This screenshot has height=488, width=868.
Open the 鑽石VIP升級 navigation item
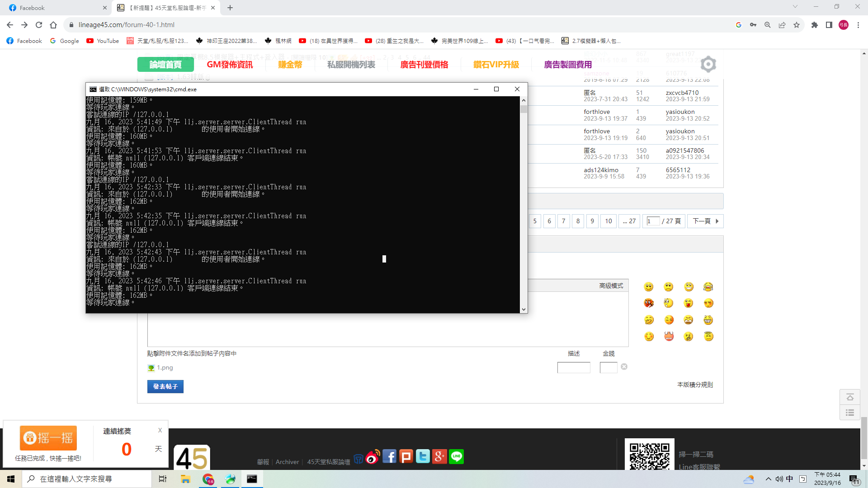point(496,65)
